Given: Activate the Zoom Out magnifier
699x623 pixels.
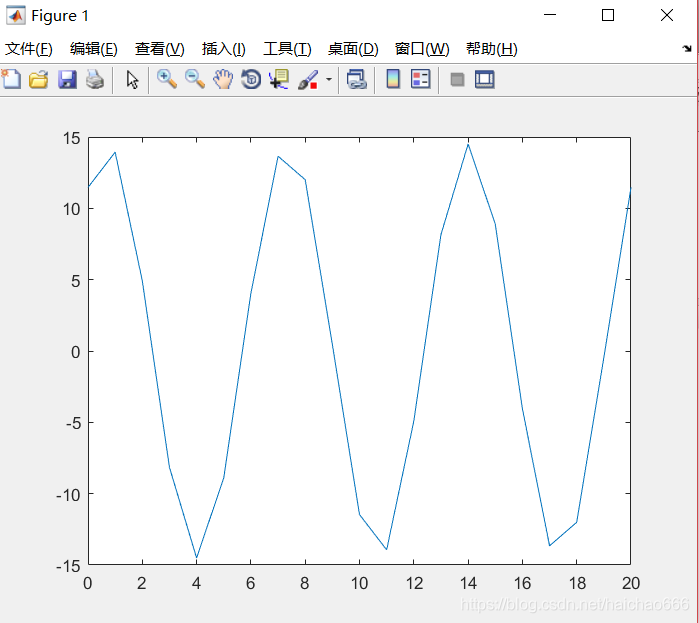Looking at the screenshot, I should [x=195, y=80].
